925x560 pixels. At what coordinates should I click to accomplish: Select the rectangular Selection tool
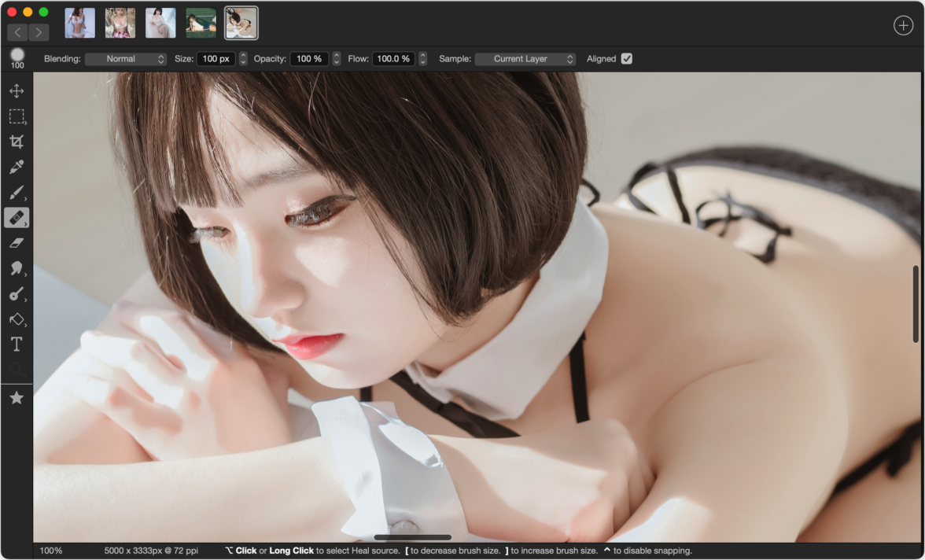tap(17, 116)
